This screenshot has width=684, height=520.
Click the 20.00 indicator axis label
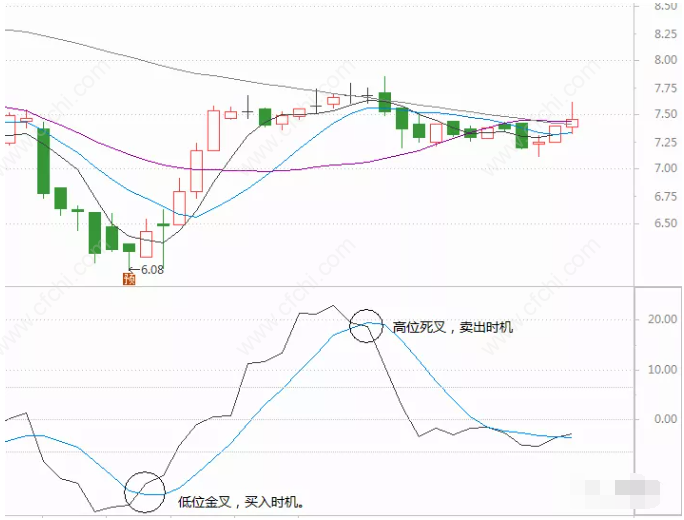pyautogui.click(x=662, y=319)
